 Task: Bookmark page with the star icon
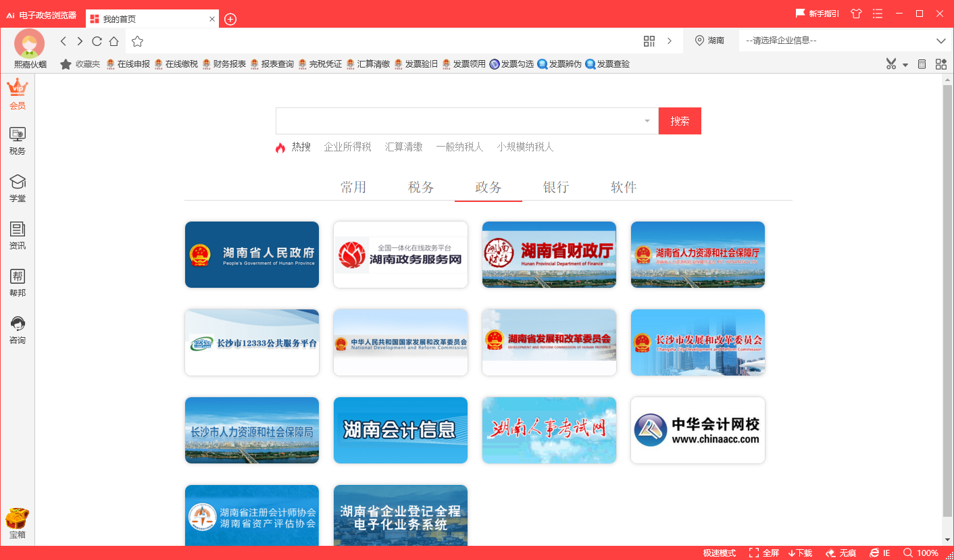[138, 41]
